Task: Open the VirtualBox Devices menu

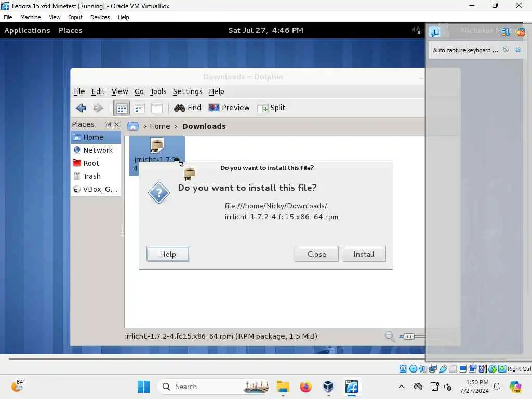Action: [100, 17]
